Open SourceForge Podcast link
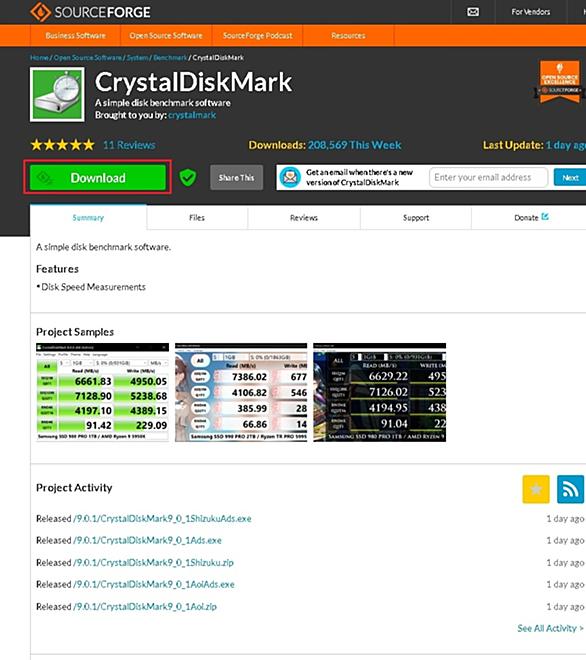 click(257, 35)
